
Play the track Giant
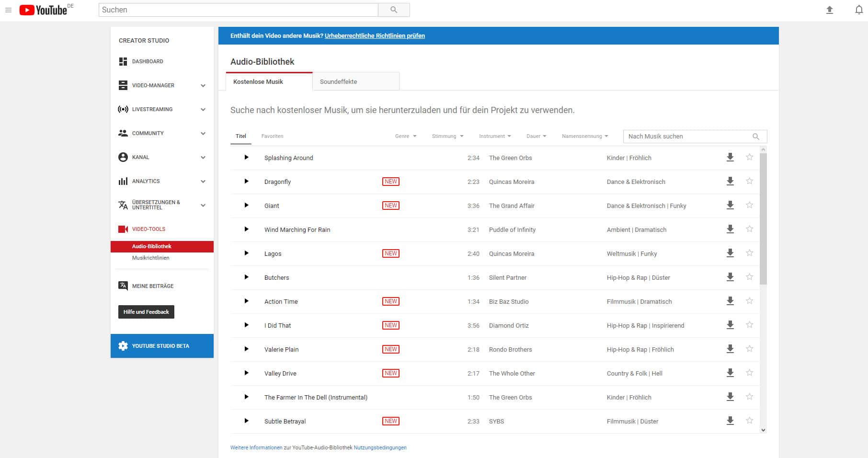[246, 205]
